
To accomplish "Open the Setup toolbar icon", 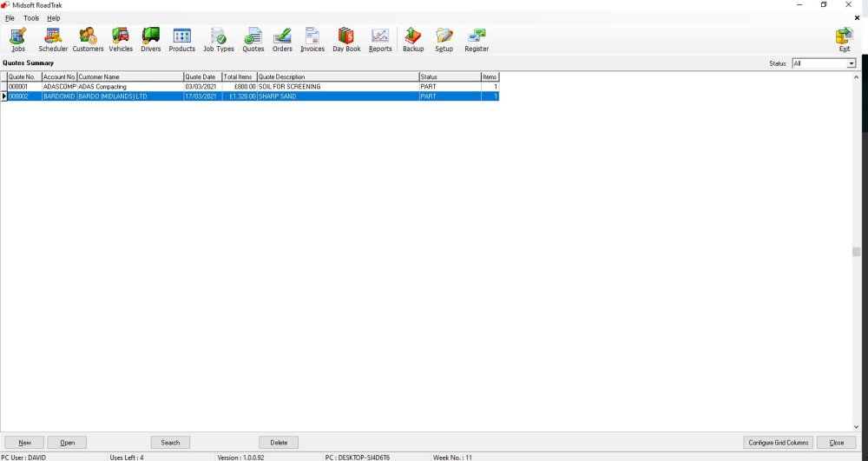I will [444, 40].
